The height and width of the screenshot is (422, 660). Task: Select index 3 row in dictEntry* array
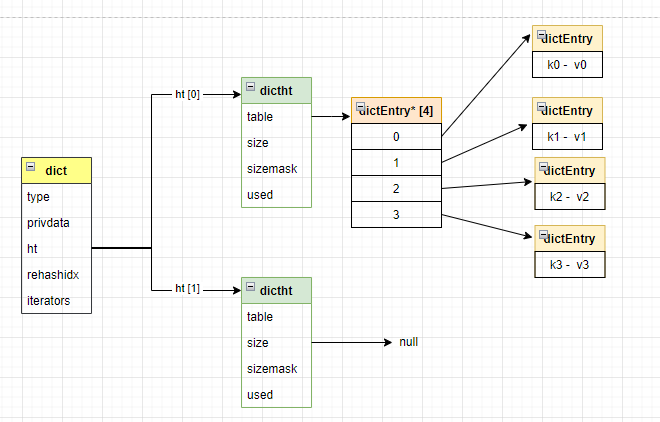[396, 214]
